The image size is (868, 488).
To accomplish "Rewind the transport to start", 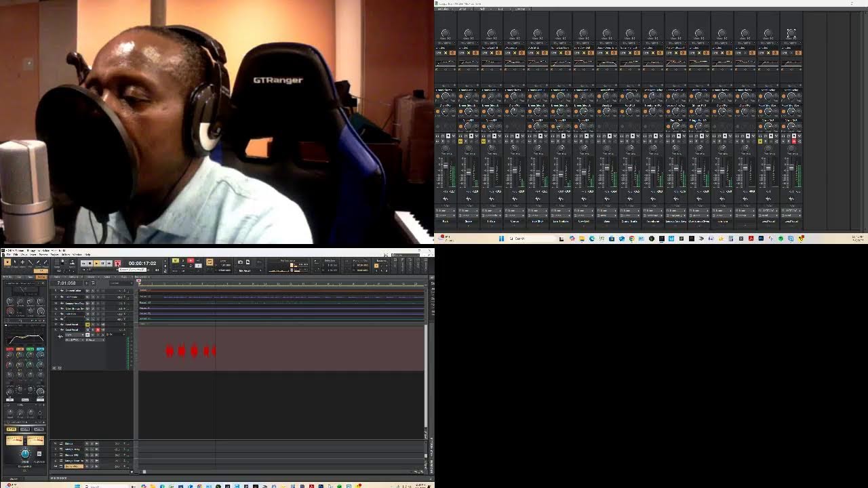I will pos(83,264).
